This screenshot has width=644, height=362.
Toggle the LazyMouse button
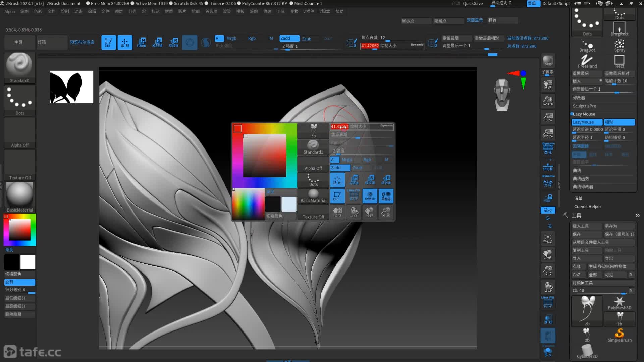pyautogui.click(x=587, y=122)
